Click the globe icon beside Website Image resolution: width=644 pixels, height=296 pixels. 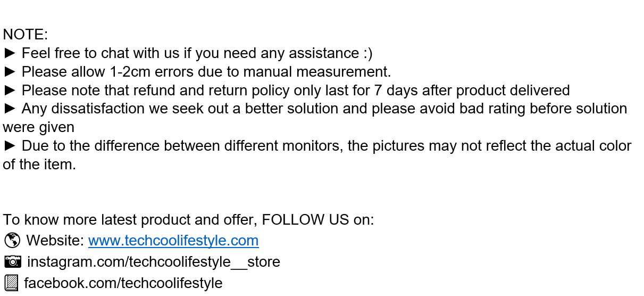tap(12, 241)
